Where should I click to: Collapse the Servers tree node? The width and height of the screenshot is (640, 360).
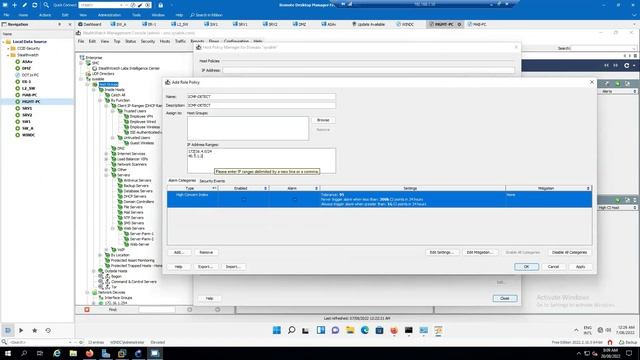(107, 175)
